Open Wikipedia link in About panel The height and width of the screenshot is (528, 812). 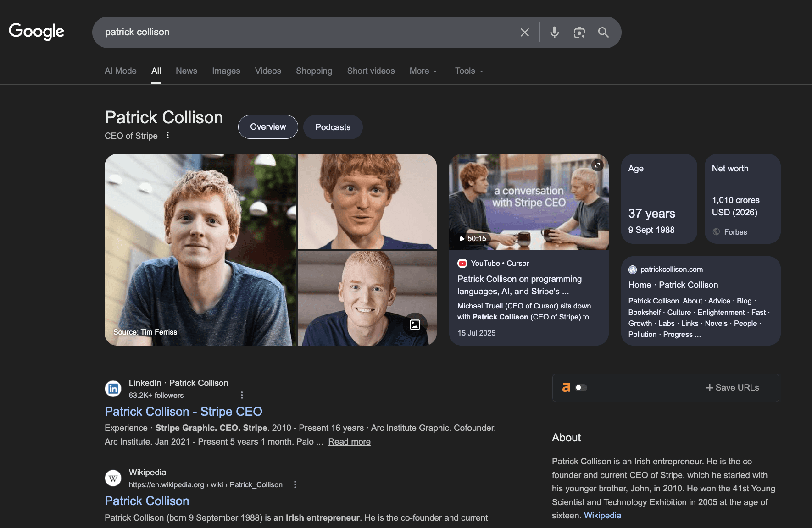[x=602, y=516]
